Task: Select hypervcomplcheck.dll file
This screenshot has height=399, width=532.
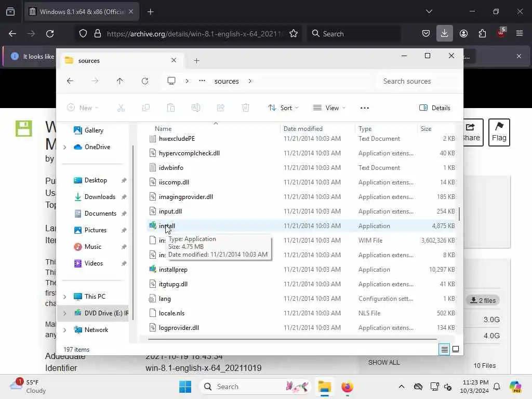Action: click(x=302, y=153)
